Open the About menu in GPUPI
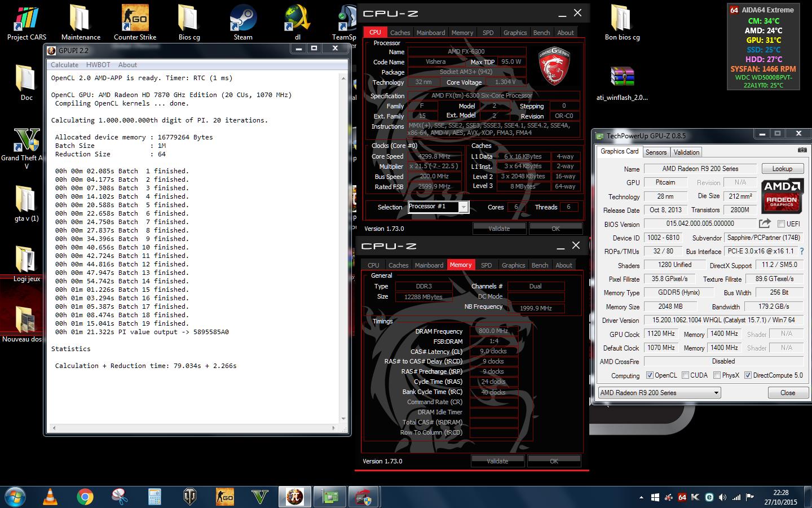812x508 pixels. click(127, 65)
